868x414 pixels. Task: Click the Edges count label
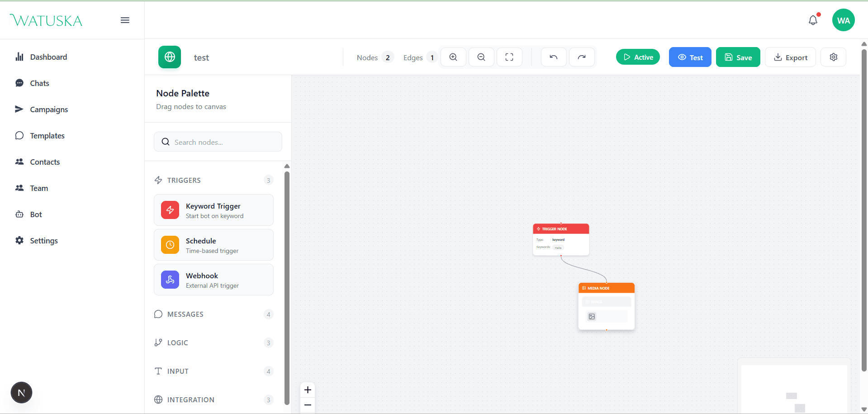coord(413,57)
